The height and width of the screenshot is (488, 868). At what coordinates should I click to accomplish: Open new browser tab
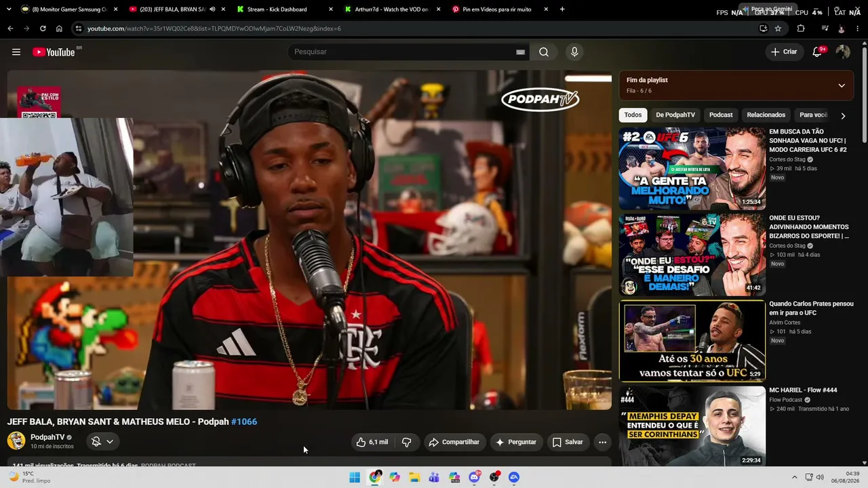pyautogui.click(x=562, y=9)
